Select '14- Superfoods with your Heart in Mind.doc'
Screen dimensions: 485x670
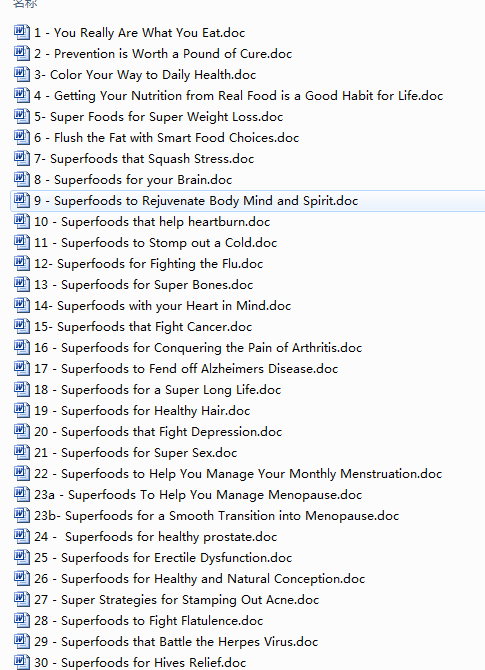point(162,306)
